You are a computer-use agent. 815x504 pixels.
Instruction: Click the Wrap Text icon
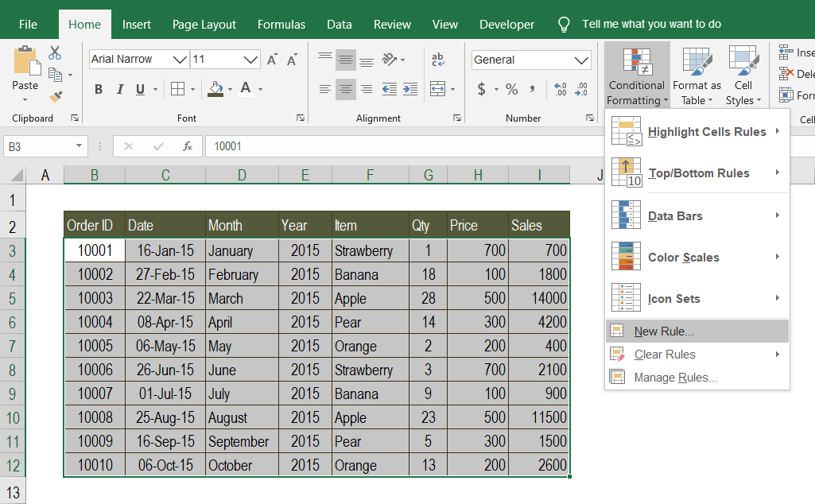pos(438,60)
